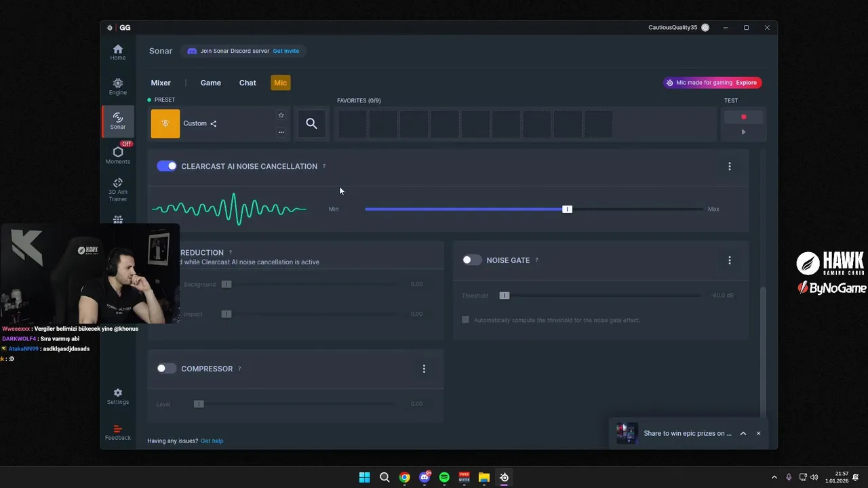Enable the Compressor toggle
This screenshot has width=868, height=488.
(166, 369)
